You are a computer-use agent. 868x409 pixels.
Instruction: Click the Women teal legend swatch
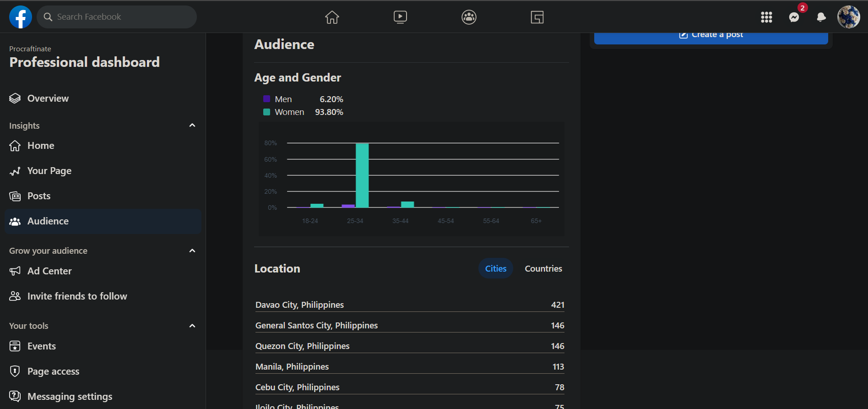(x=266, y=112)
